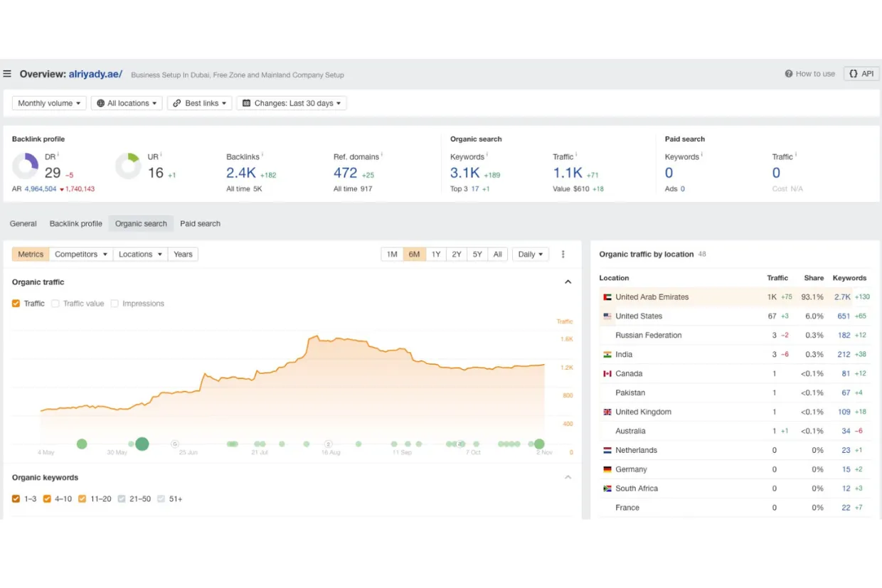This screenshot has width=882, height=588.
Task: Set chart range to 1Y
Action: 436,255
